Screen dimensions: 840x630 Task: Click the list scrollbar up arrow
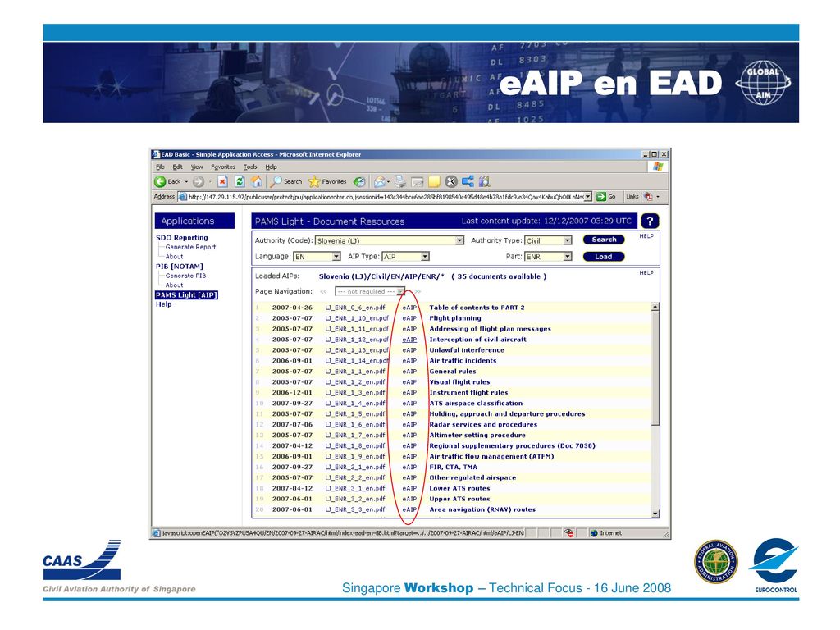(x=655, y=307)
